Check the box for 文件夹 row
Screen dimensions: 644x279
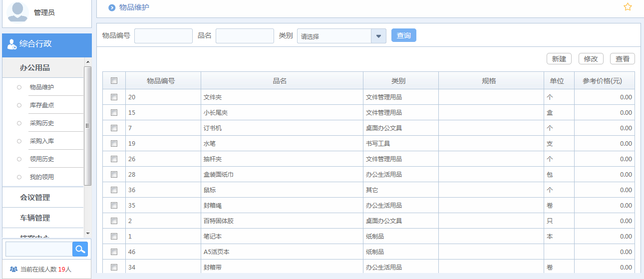tap(114, 97)
